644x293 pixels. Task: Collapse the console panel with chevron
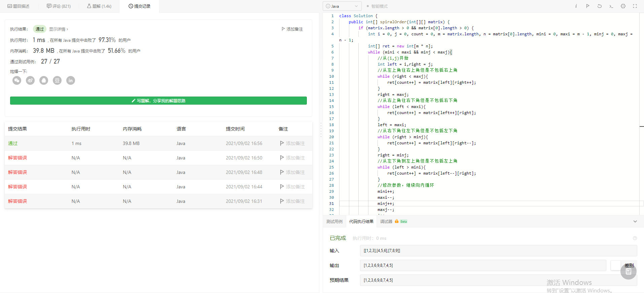click(x=635, y=221)
